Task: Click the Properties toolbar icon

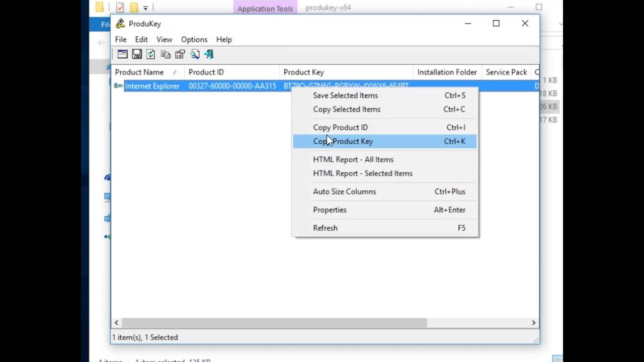Action: tap(180, 54)
